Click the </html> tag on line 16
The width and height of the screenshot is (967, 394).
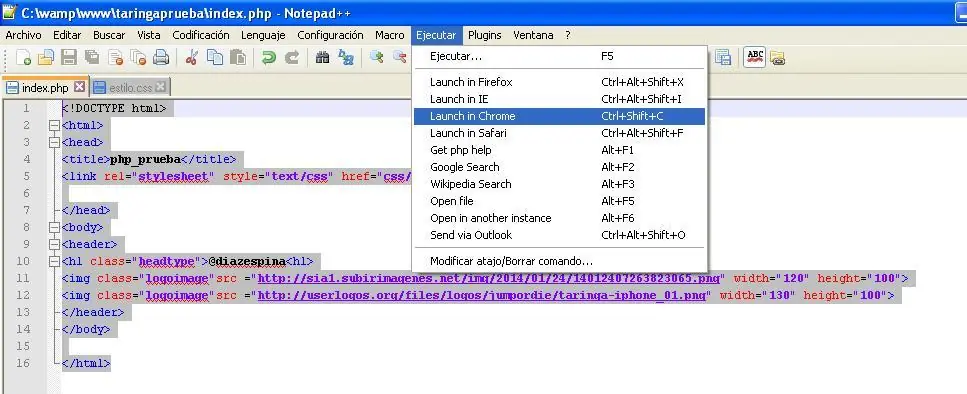(x=86, y=363)
